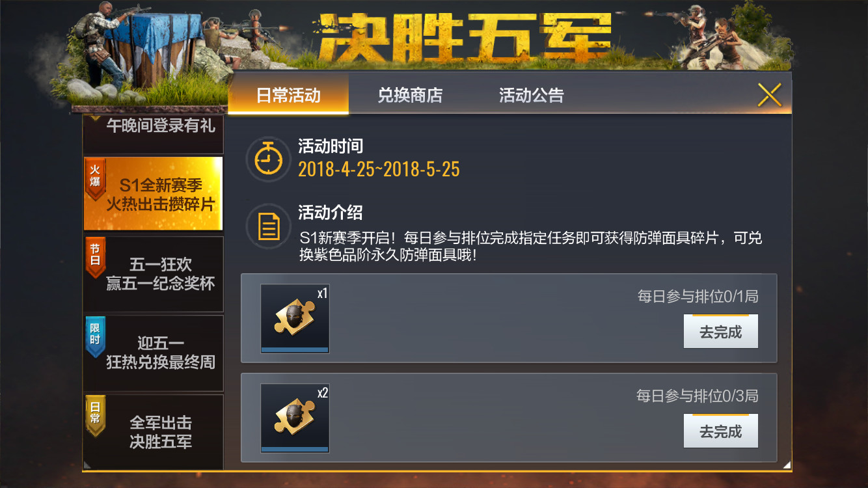
Task: Select the S1全新赛季 火热出击攒碎片 event
Action: pyautogui.click(x=153, y=193)
